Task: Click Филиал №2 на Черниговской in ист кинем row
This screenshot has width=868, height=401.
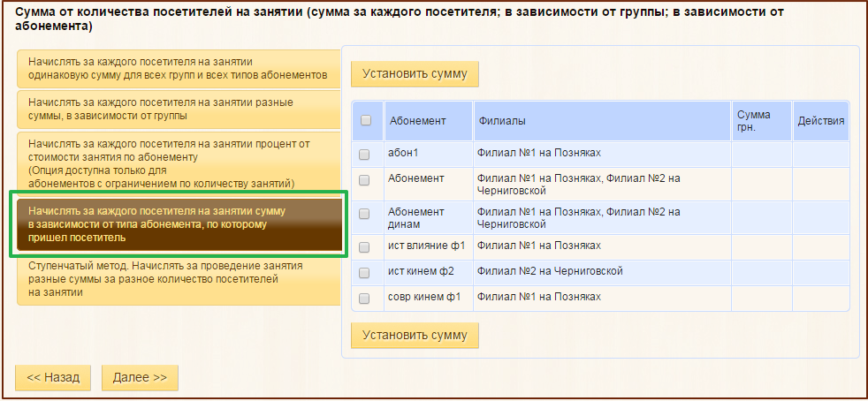Action: click(550, 271)
